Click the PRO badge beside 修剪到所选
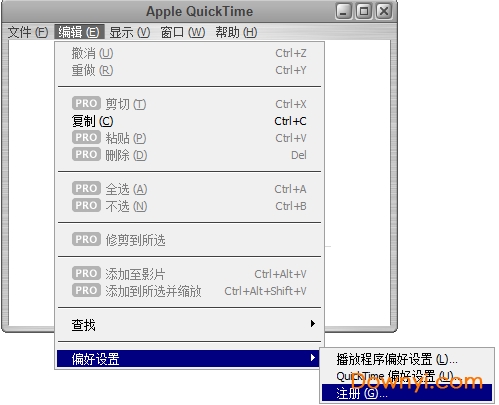The height and width of the screenshot is (405, 499). click(x=86, y=239)
